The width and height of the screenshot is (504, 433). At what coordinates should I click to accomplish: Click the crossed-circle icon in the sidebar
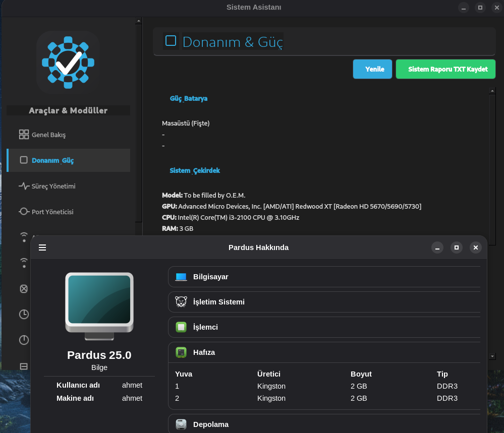point(24,289)
